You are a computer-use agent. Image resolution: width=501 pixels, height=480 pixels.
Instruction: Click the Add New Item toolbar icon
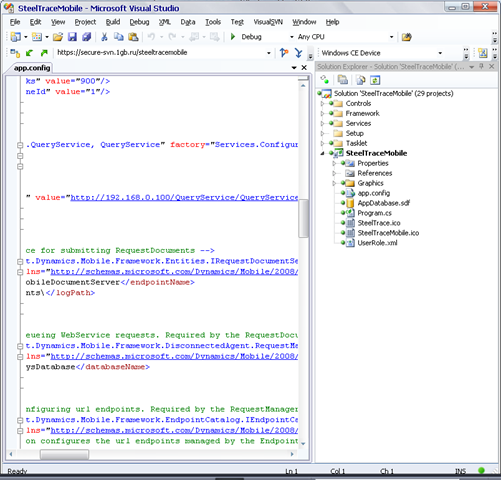click(37, 37)
